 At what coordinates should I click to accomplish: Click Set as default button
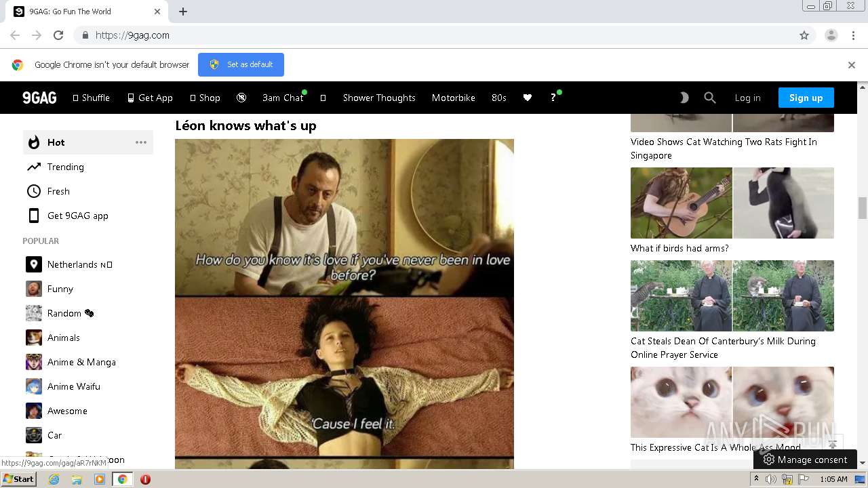[241, 64]
